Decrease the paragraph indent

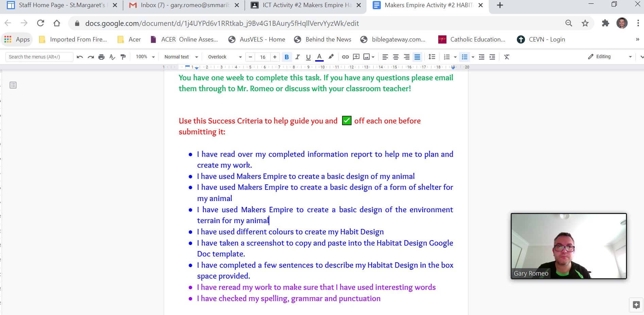[481, 57]
